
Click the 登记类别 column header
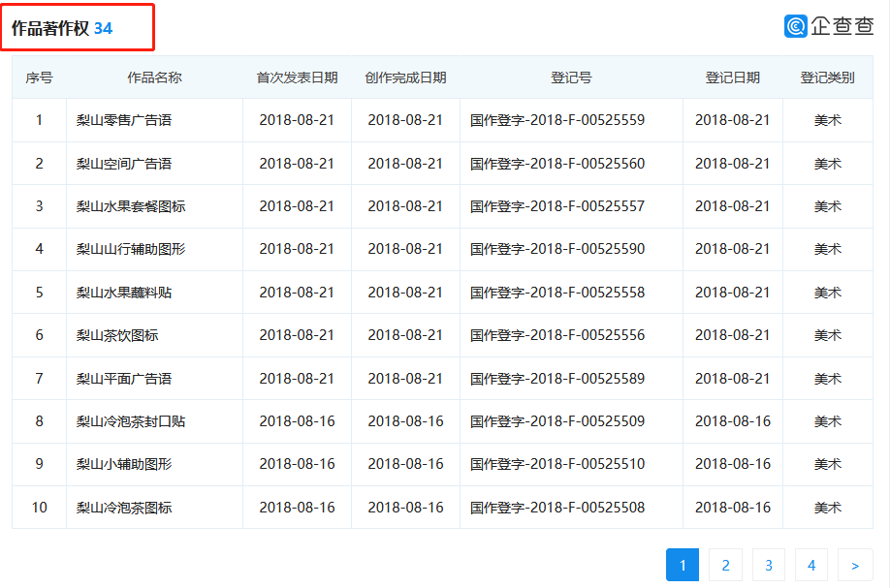(828, 77)
